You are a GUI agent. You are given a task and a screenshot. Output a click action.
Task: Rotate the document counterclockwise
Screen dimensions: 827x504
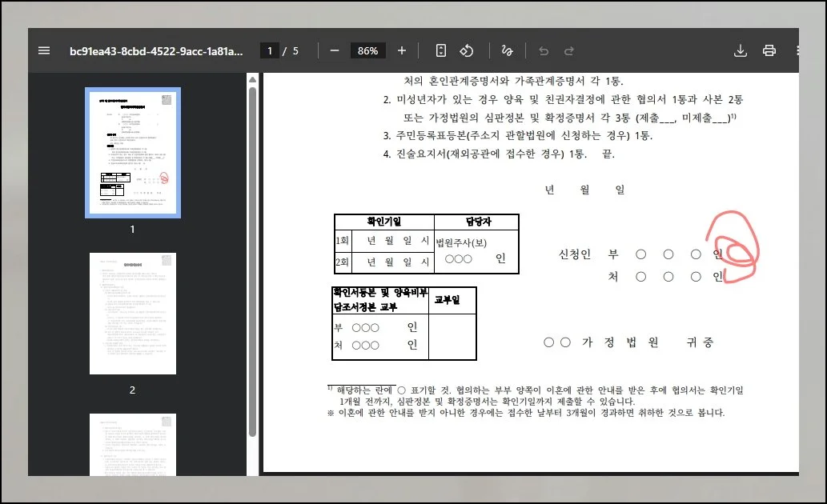[467, 50]
